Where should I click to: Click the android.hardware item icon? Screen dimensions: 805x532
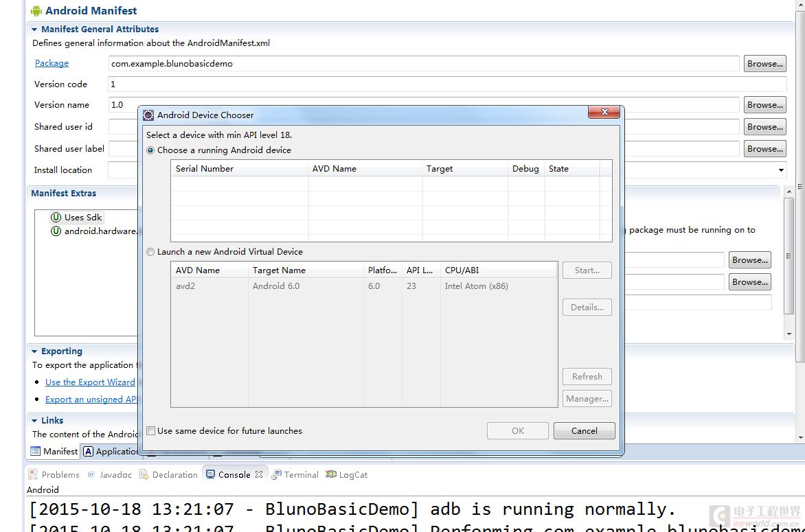pos(56,231)
